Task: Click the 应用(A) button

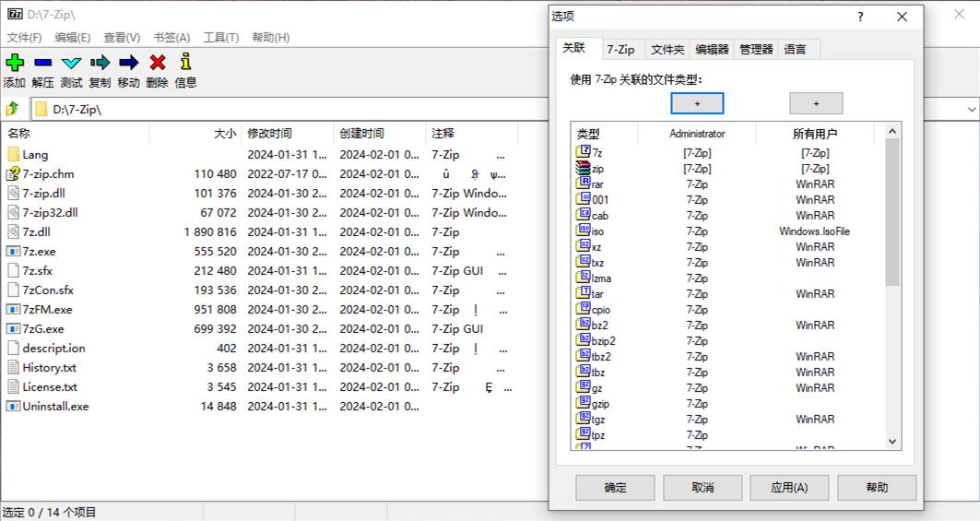Action: pyautogui.click(x=789, y=487)
